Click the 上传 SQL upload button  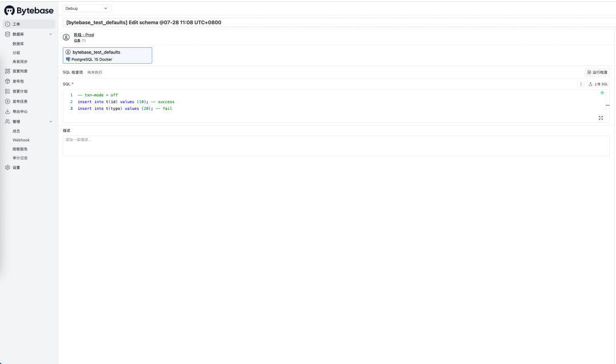(x=598, y=84)
